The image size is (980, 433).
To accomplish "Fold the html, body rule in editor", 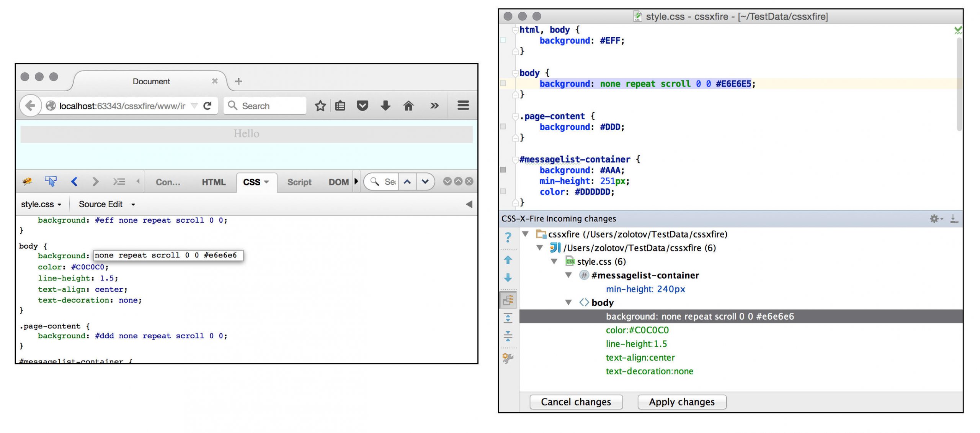I will (515, 30).
